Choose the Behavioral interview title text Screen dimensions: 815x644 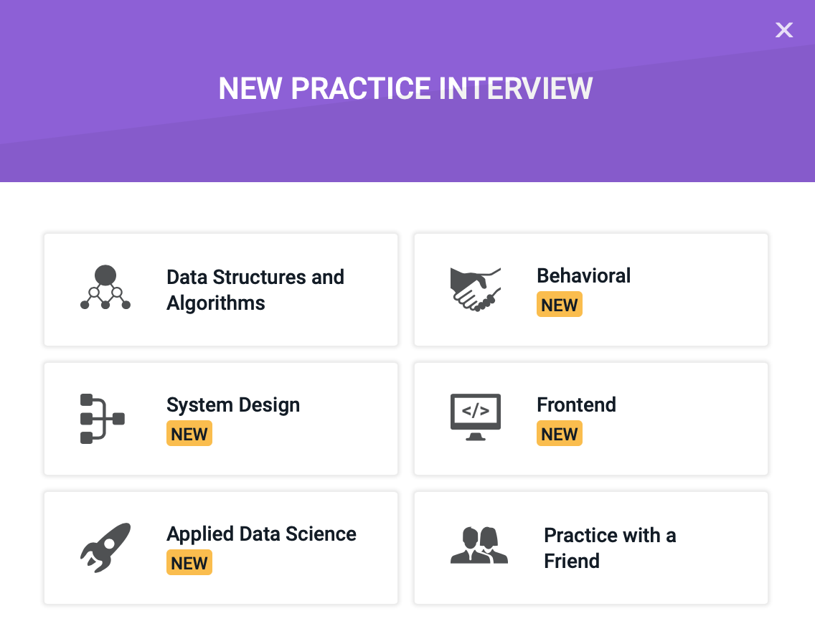point(583,276)
